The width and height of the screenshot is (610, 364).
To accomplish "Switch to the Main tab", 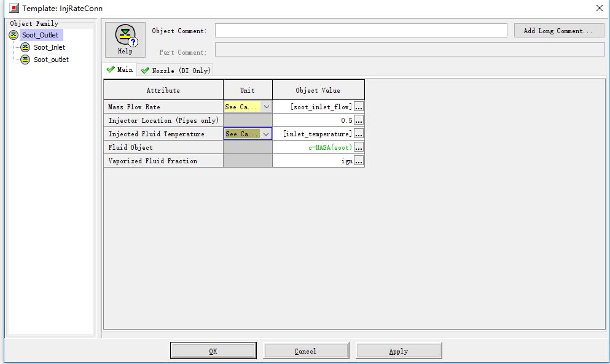I will (x=120, y=69).
